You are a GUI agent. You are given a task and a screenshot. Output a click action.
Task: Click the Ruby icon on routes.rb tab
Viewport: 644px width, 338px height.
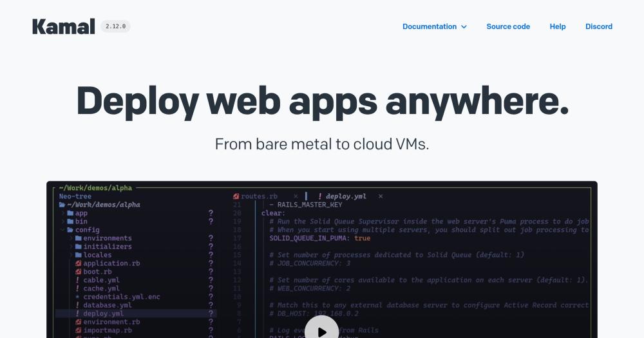tap(236, 196)
